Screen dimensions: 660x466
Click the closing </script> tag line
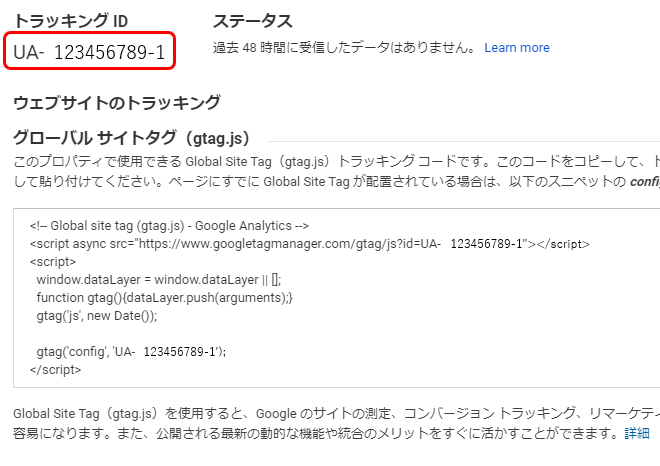click(56, 370)
